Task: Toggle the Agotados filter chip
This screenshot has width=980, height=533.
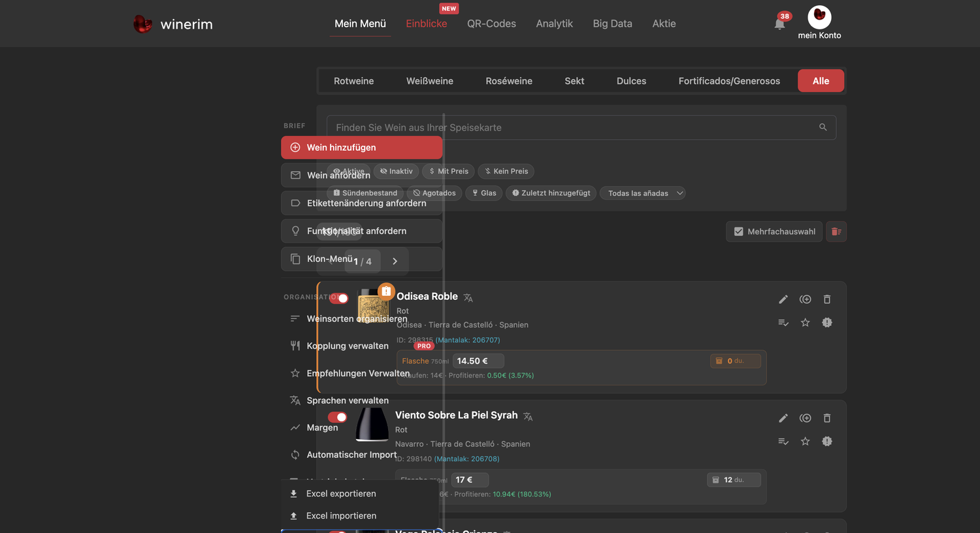Action: (434, 193)
